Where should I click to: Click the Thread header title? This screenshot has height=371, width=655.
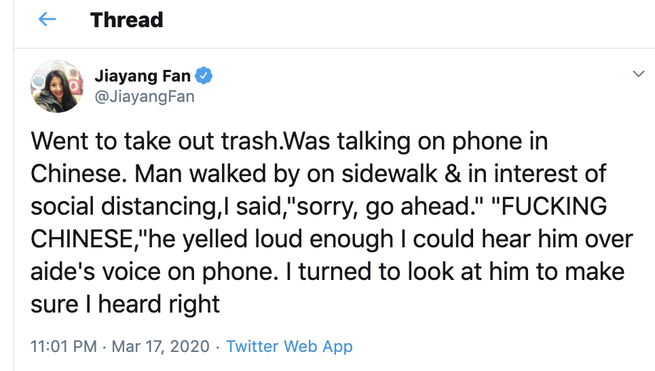pyautogui.click(x=127, y=20)
